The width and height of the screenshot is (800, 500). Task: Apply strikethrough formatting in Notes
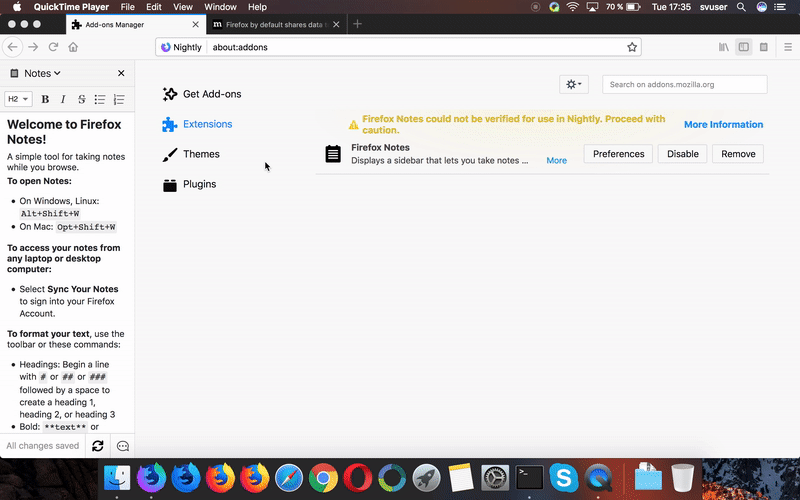point(82,99)
